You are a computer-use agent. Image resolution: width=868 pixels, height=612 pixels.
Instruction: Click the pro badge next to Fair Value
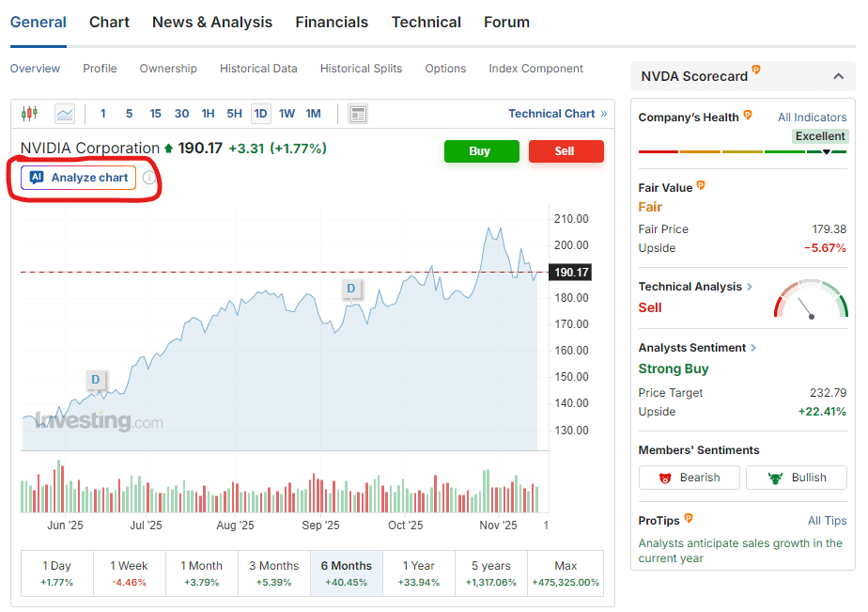point(702,186)
